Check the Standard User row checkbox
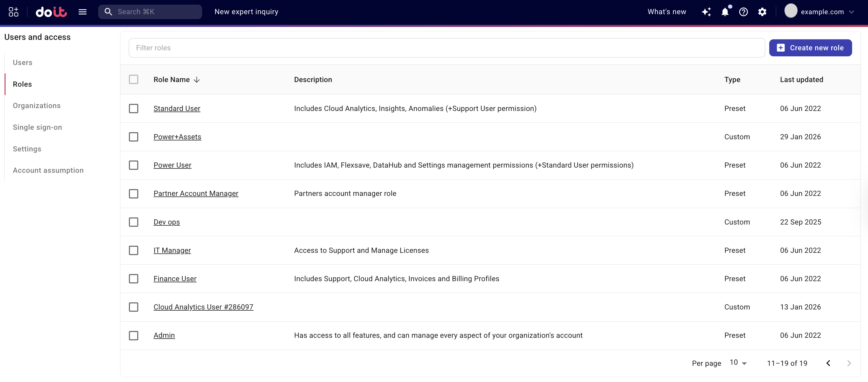Viewport: 868px width, 382px height. [133, 109]
